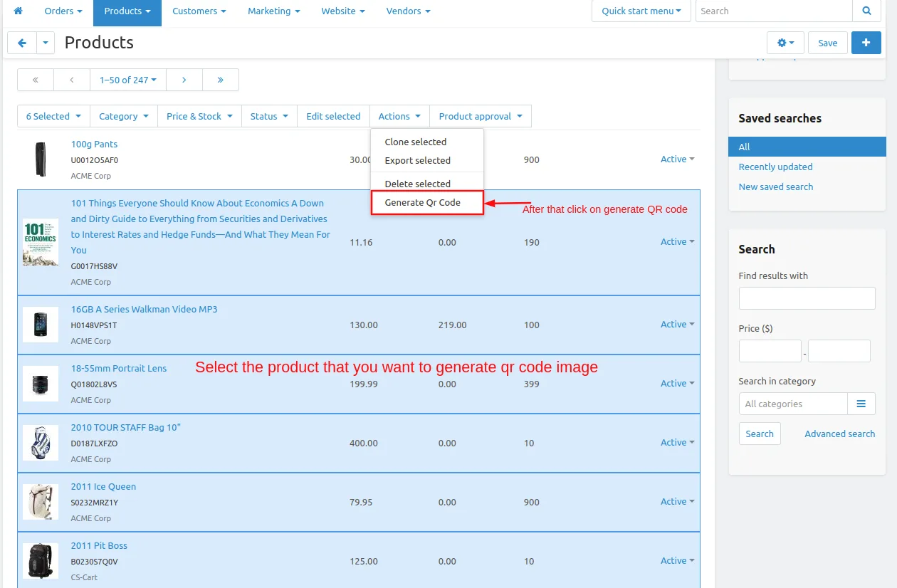Click the Find results with field

pos(807,298)
